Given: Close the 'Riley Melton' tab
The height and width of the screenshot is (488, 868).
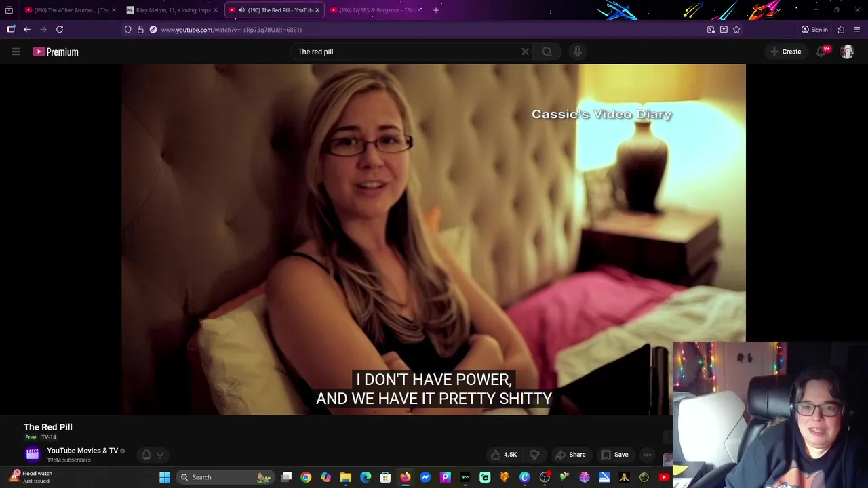Looking at the screenshot, I should coord(216,10).
